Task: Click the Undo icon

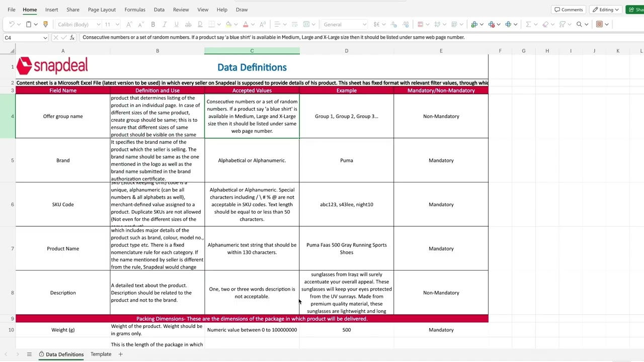Action: pyautogui.click(x=12, y=24)
